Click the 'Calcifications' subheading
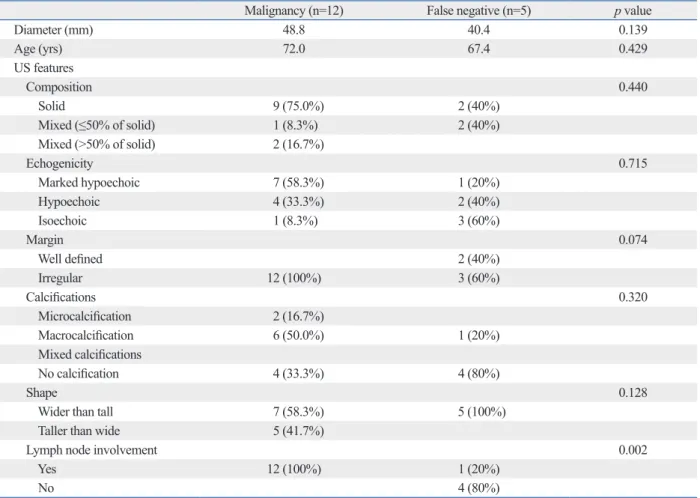This screenshot has height=498, width=700. (x=61, y=297)
